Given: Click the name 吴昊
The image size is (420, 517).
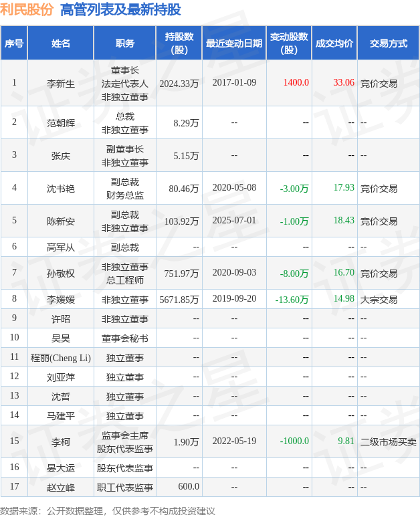Looking at the screenshot, I should [61, 338].
